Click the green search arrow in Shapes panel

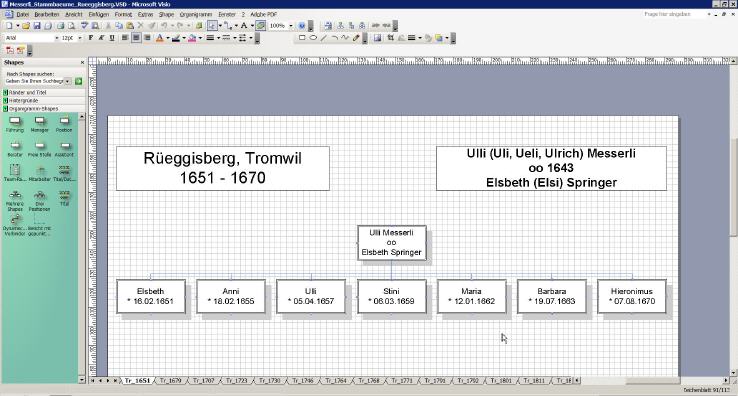(78, 81)
